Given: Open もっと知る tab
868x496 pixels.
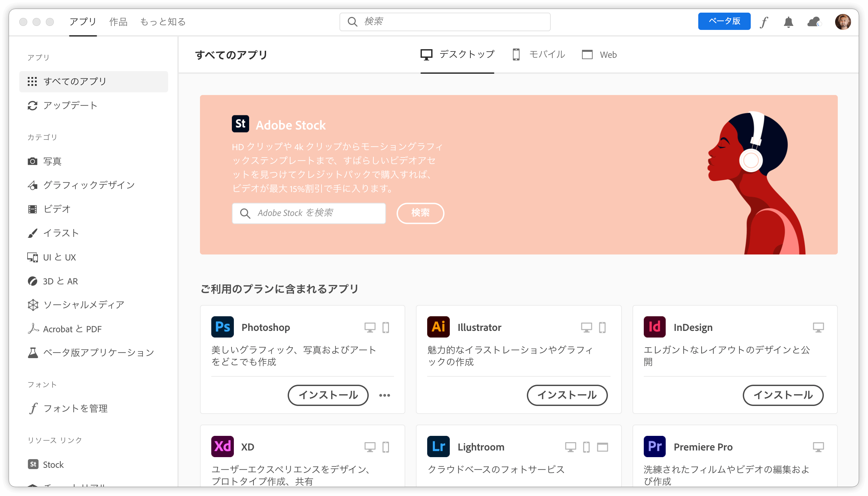Looking at the screenshot, I should click(x=163, y=22).
